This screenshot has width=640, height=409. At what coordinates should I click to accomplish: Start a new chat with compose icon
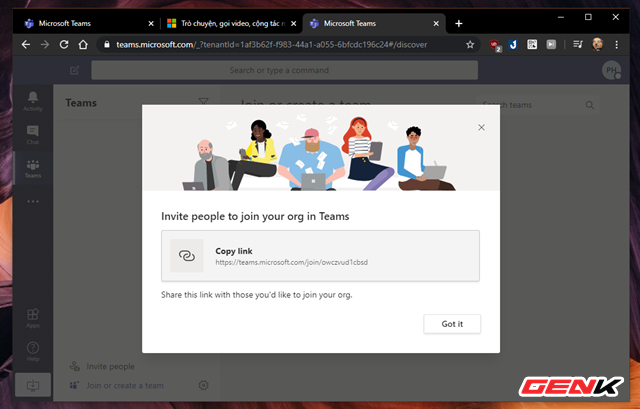click(74, 70)
